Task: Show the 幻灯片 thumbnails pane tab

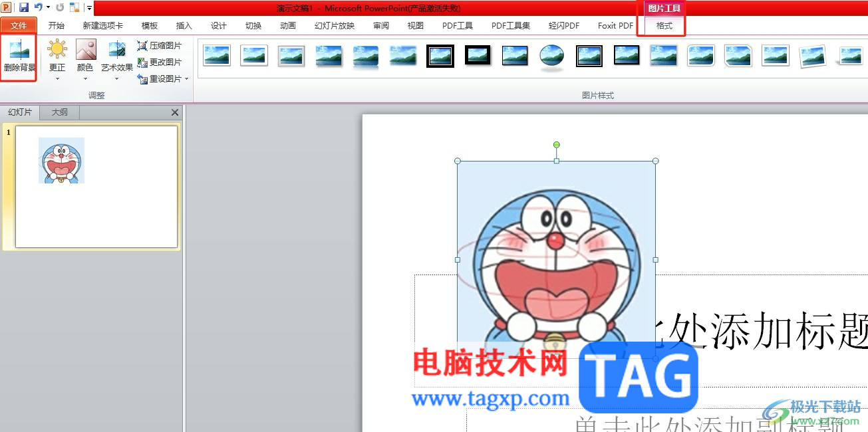Action: pos(20,112)
